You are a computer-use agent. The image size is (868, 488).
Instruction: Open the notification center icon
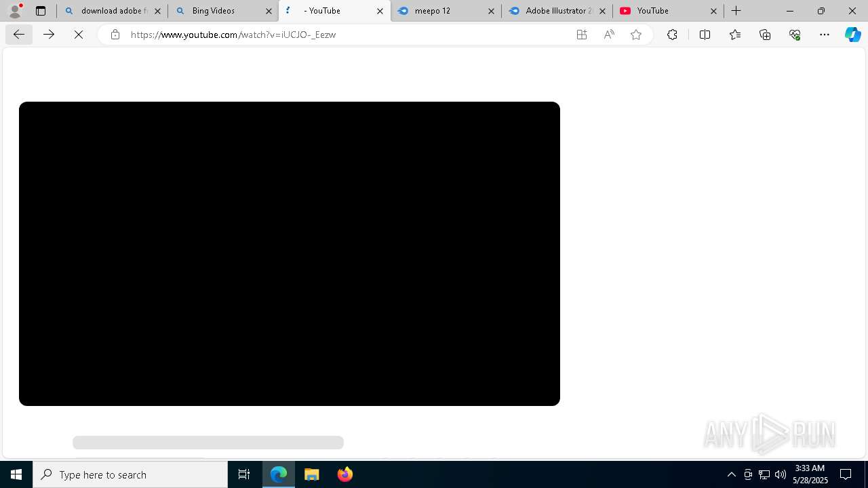[x=846, y=474]
